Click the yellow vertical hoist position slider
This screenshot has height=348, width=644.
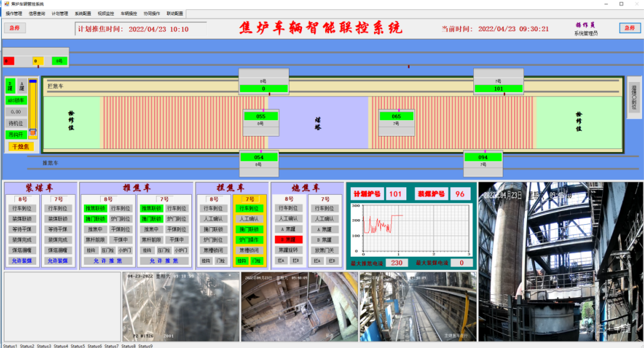pos(33,108)
